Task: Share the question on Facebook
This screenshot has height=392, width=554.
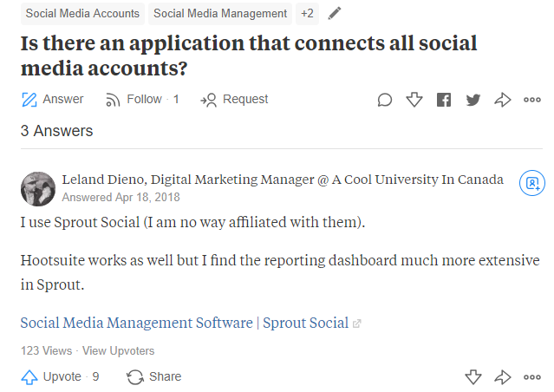Action: (444, 100)
